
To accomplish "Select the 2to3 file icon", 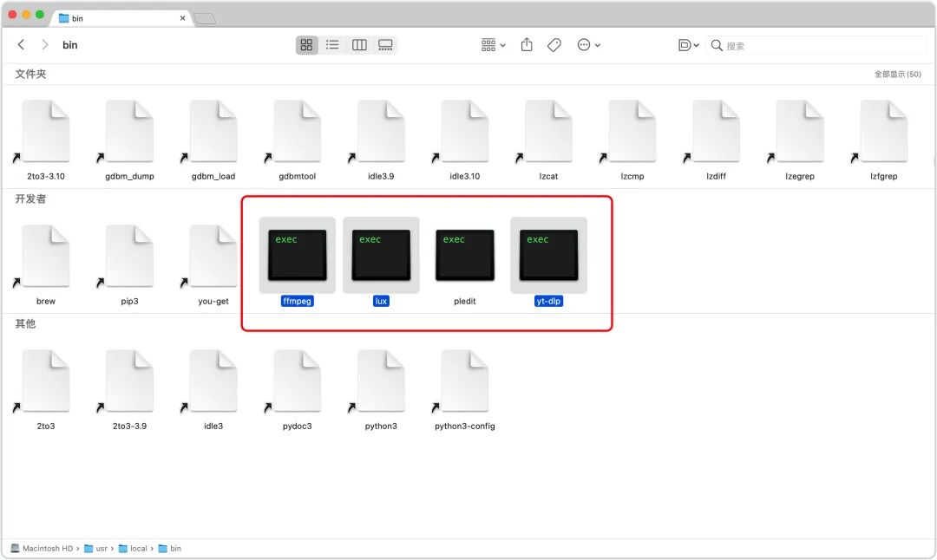I will pos(46,381).
